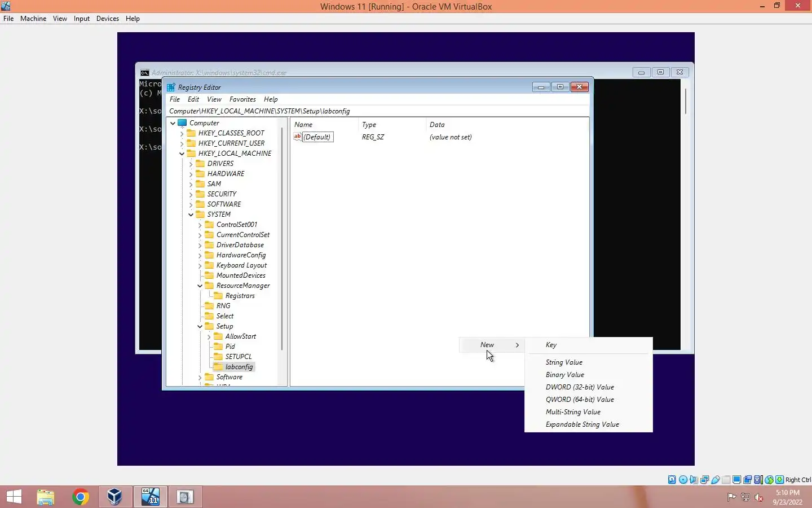
Task: Select the SECURITY key
Action: [222, 194]
